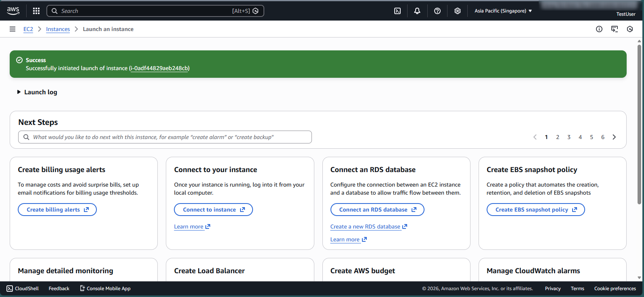Click the Amazon Q icon in search box
The height and width of the screenshot is (297, 644).
255,11
